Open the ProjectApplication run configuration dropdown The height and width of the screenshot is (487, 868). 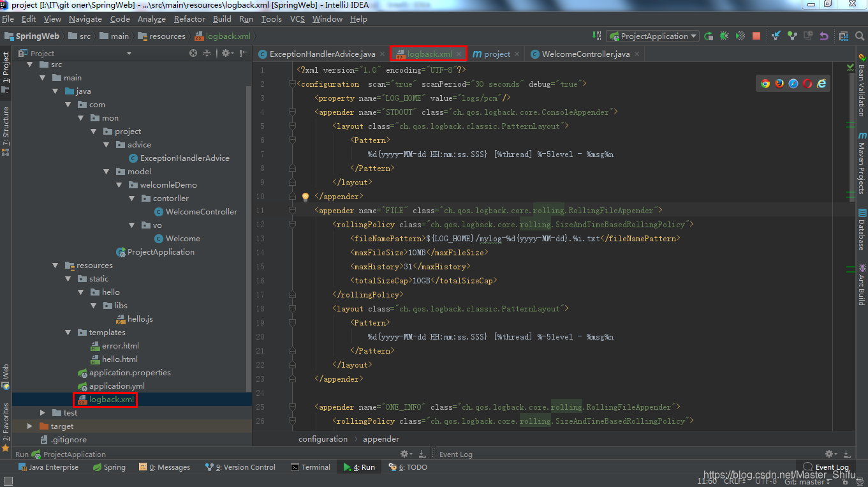click(x=652, y=36)
